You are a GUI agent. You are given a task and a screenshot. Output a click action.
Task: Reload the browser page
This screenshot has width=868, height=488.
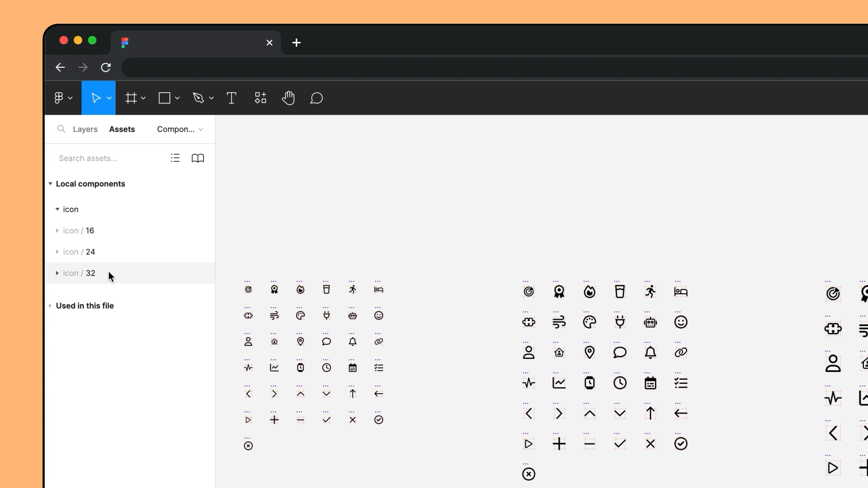tap(106, 67)
